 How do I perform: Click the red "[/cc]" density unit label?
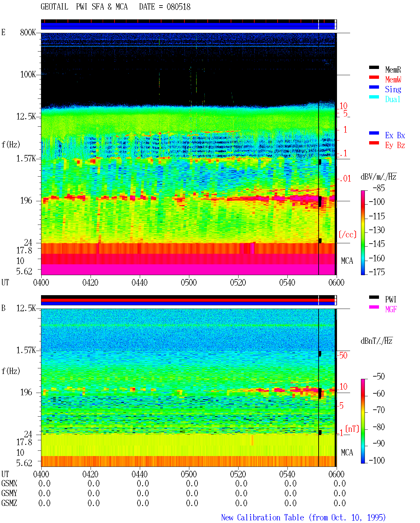click(347, 234)
